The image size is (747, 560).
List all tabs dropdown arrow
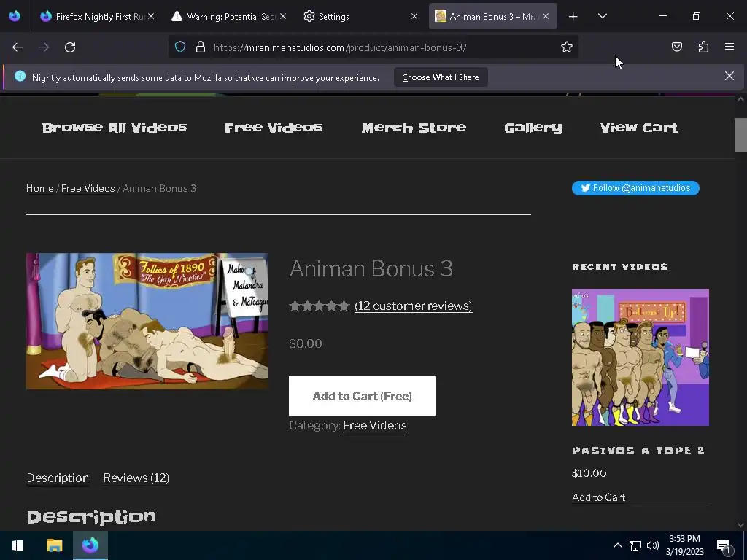(x=602, y=17)
